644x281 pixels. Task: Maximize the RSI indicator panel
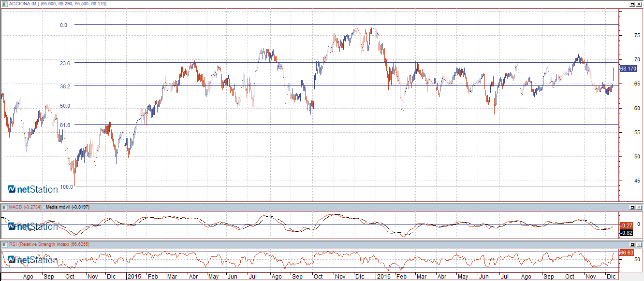tap(632, 244)
